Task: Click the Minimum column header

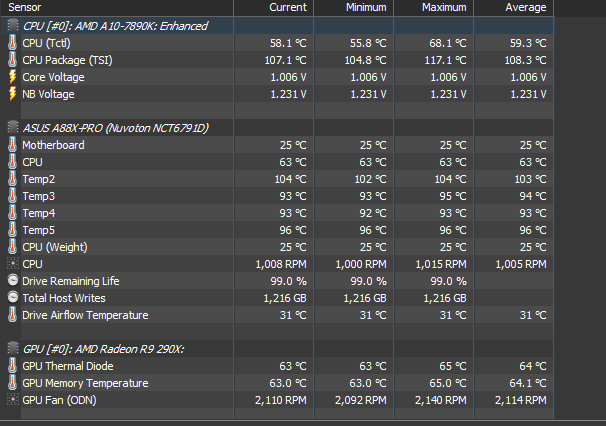Action: pyautogui.click(x=354, y=7)
